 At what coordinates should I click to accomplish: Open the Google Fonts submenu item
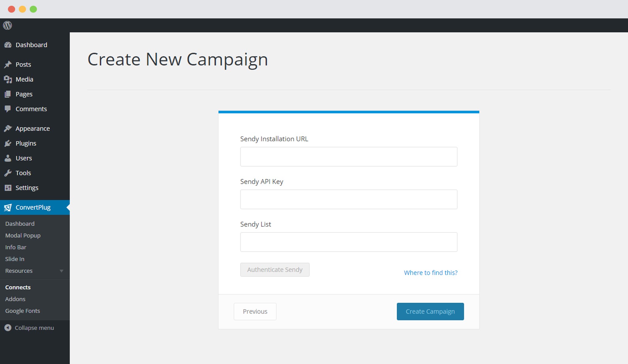click(x=22, y=311)
